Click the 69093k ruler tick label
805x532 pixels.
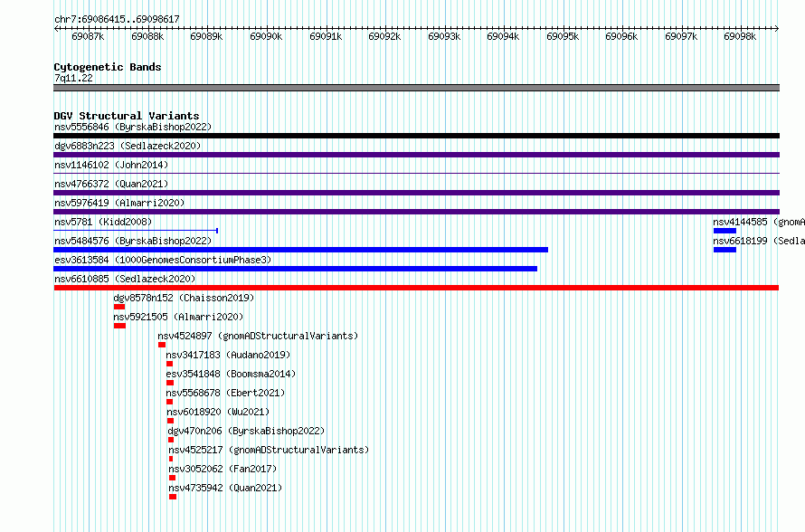(444, 36)
